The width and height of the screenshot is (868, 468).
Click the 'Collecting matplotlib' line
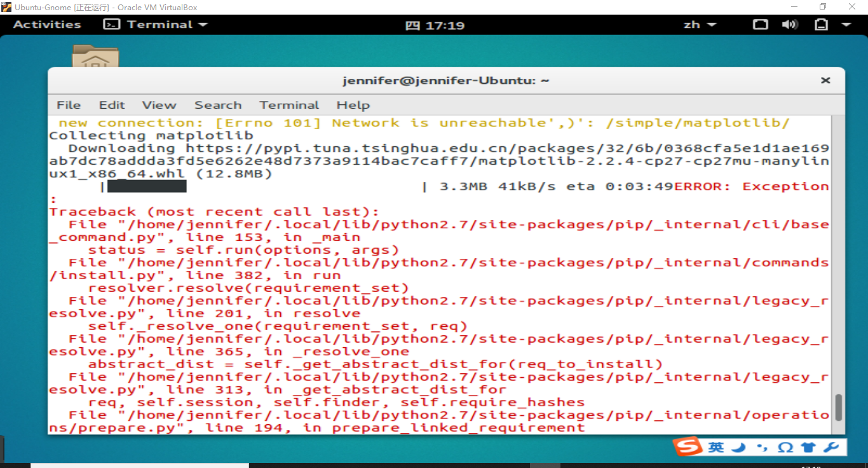(x=151, y=135)
